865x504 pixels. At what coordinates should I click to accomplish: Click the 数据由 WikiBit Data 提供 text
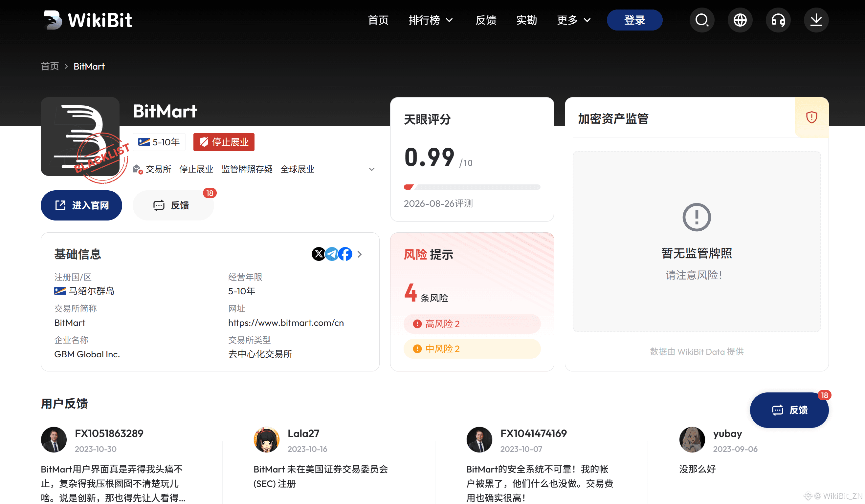pos(697,352)
